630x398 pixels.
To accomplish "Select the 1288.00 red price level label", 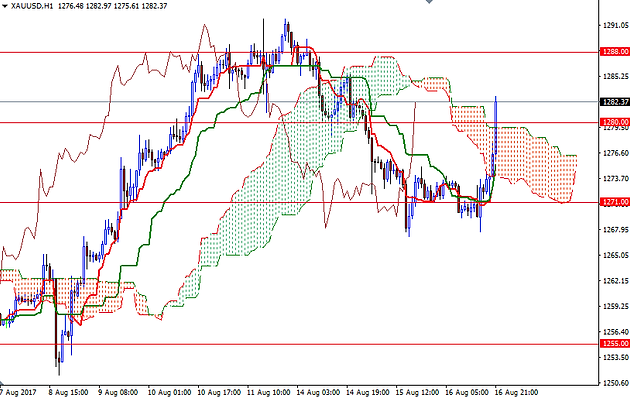I will [615, 51].
